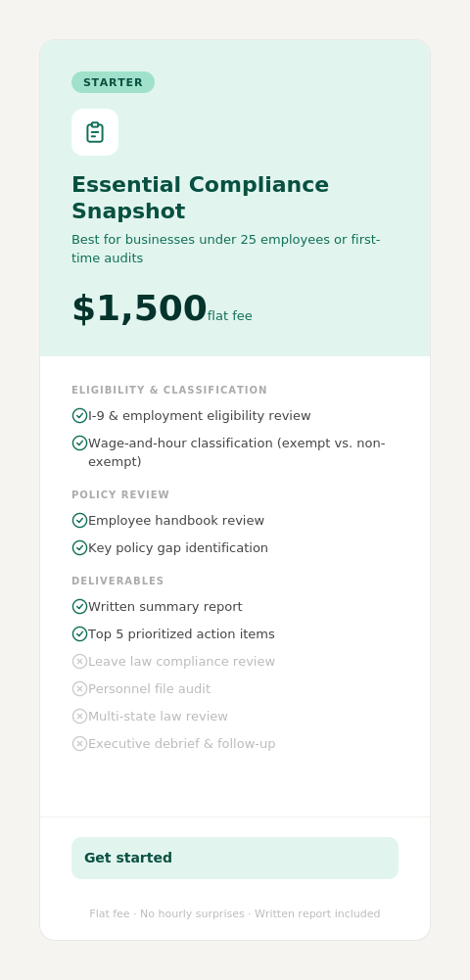The height and width of the screenshot is (980, 470).
Task: Click check icon beside Top 5 prioritized action items
Action: pyautogui.click(x=79, y=634)
